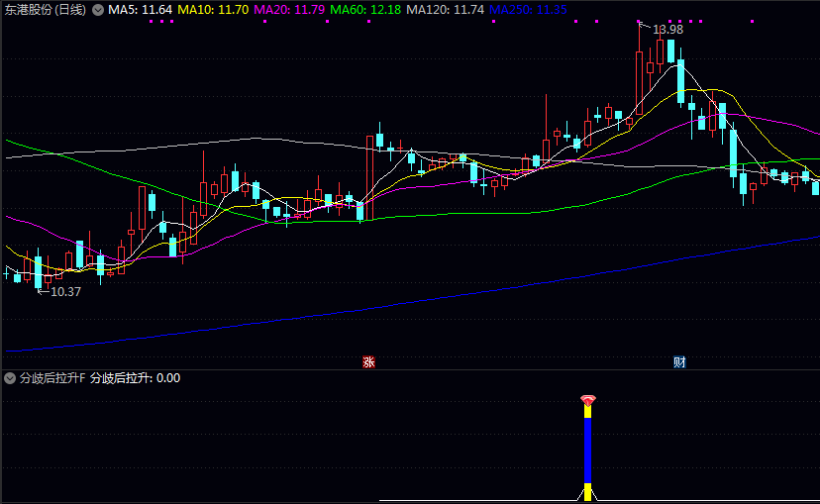Screen dimensions: 820x504
Task: Select the MA250: 11.35 label
Action: coord(528,10)
